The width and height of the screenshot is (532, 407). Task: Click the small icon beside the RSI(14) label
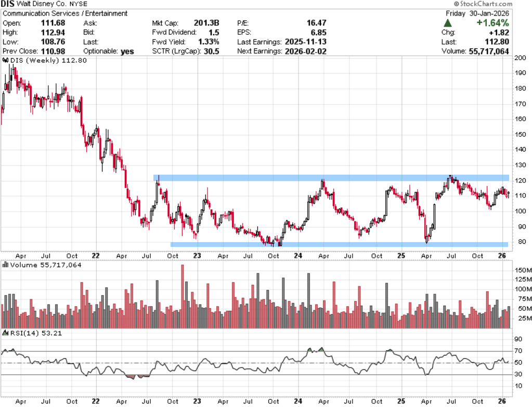point(5,333)
